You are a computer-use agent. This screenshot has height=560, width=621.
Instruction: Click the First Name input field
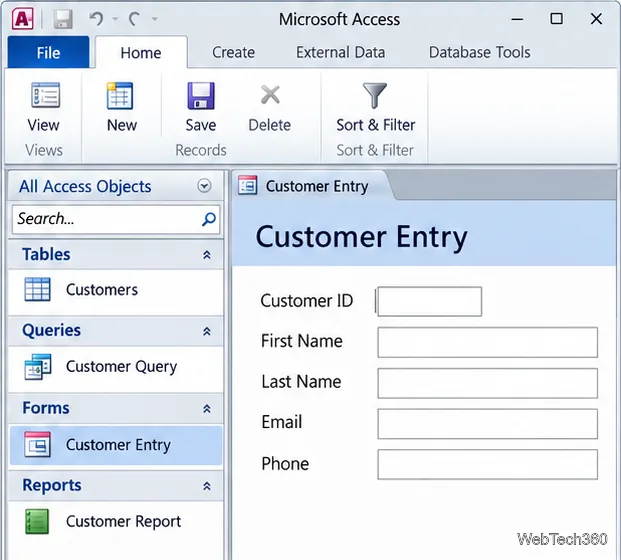coord(488,342)
